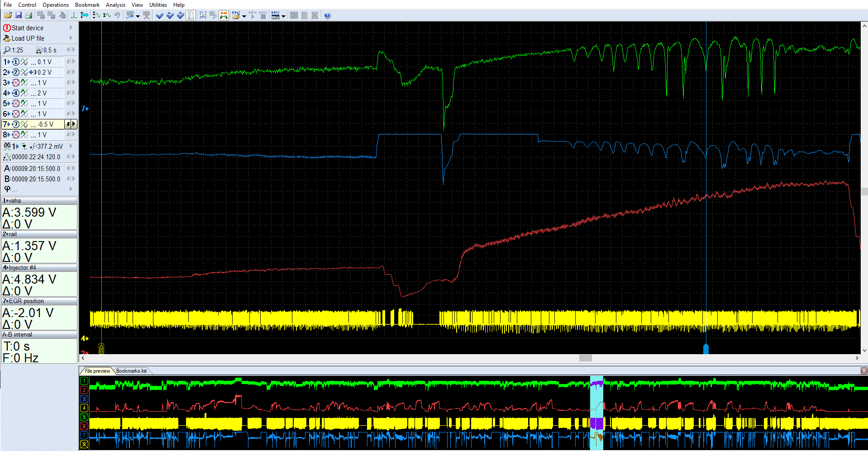This screenshot has width=868, height=451.
Task: Toggle channel 1 enable icon
Action: [x=15, y=62]
